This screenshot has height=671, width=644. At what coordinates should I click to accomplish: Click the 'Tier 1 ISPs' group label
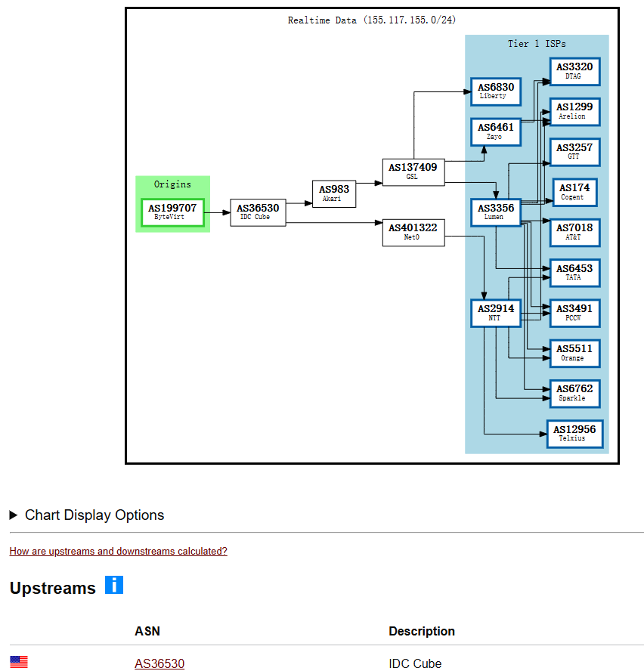coord(537,44)
